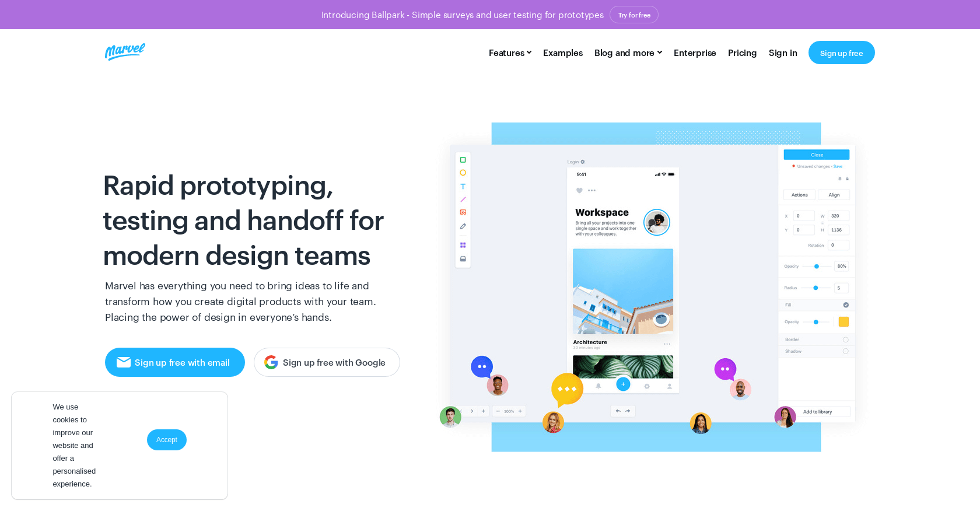980x511 pixels.
Task: Click the settings gear in the phone nav bar
Action: pos(647,386)
